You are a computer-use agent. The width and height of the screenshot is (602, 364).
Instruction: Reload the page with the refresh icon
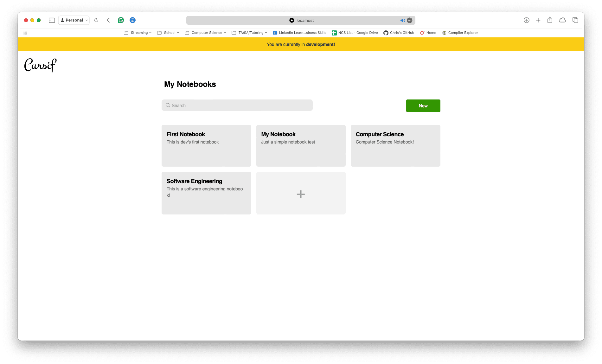pyautogui.click(x=96, y=20)
